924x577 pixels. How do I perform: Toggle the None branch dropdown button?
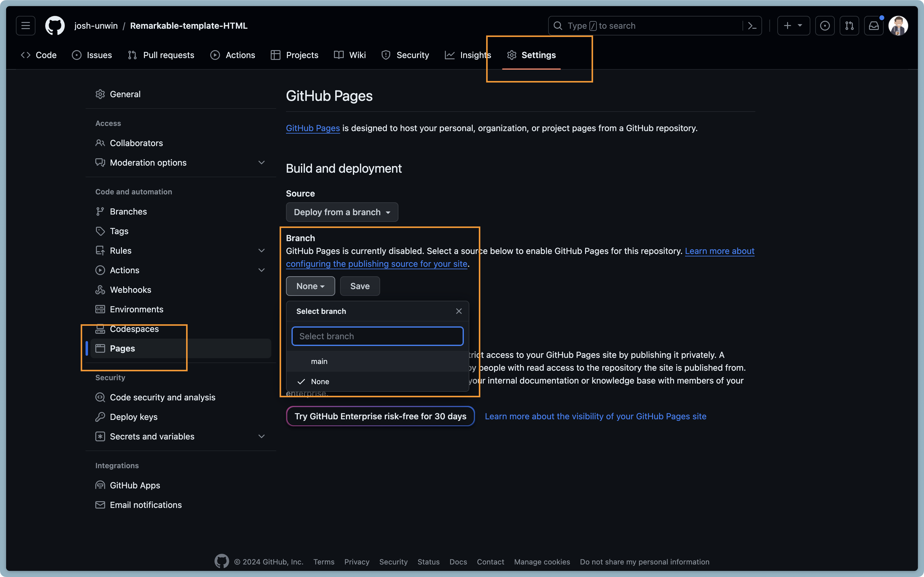click(x=310, y=286)
